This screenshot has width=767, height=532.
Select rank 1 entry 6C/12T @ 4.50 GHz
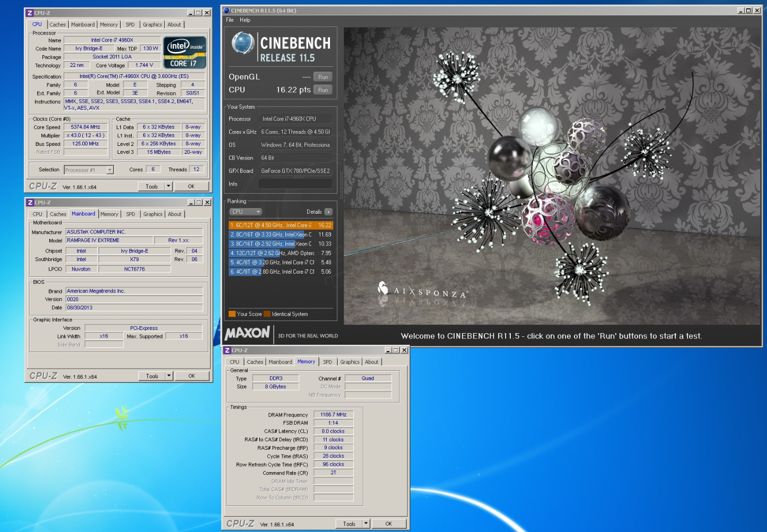[281, 225]
